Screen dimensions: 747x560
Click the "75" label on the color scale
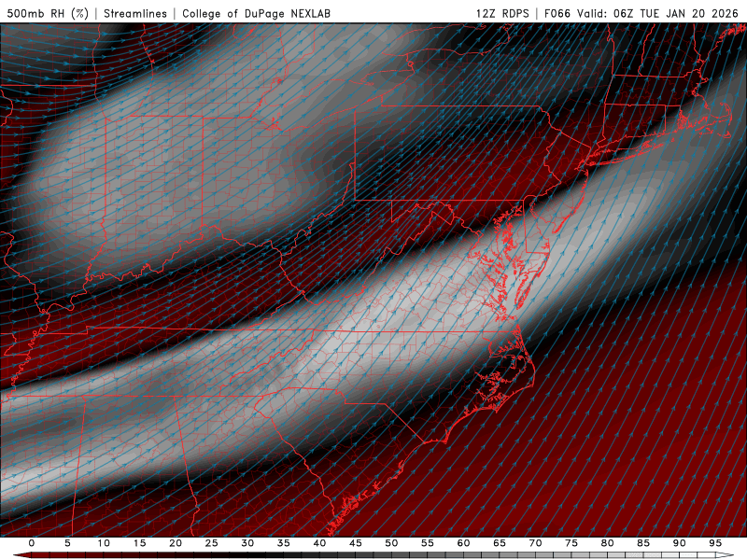coord(571,543)
